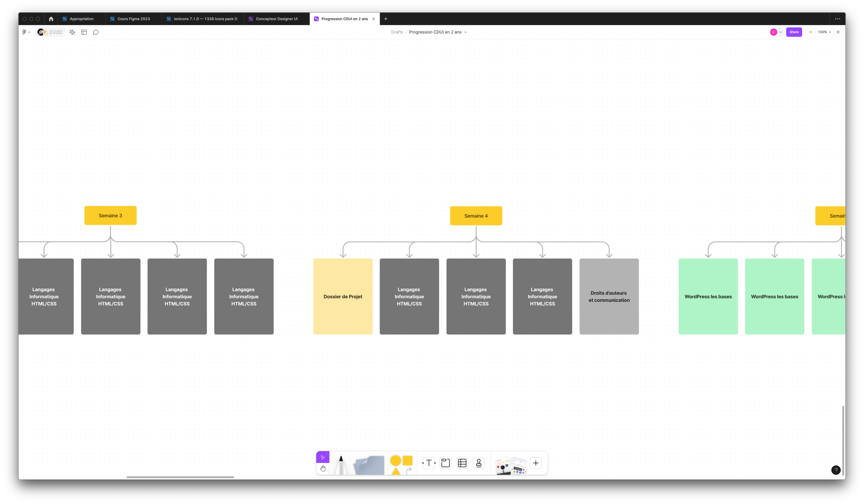
Task: Select the yellow Semaine 4 box
Action: (476, 216)
